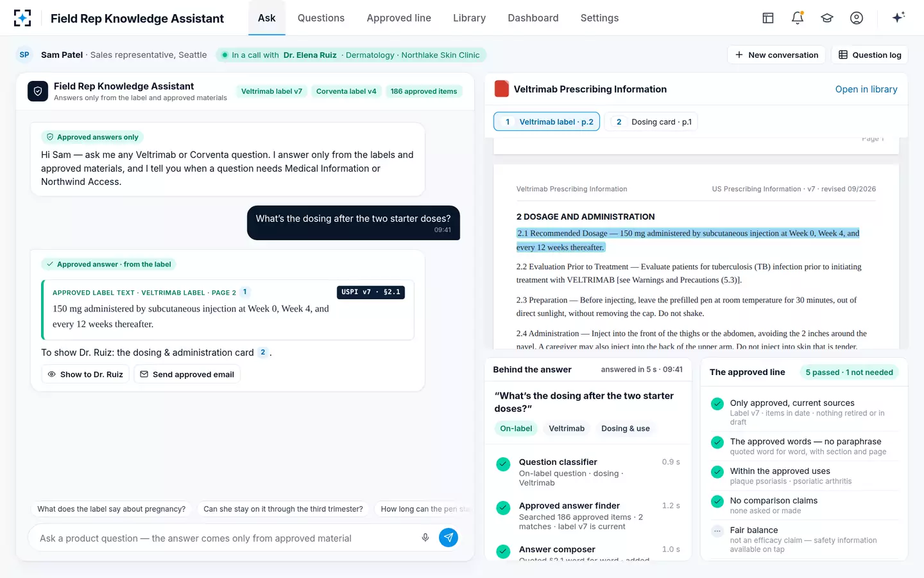Click the Dr. Elena Ruiz call status pill

point(351,55)
